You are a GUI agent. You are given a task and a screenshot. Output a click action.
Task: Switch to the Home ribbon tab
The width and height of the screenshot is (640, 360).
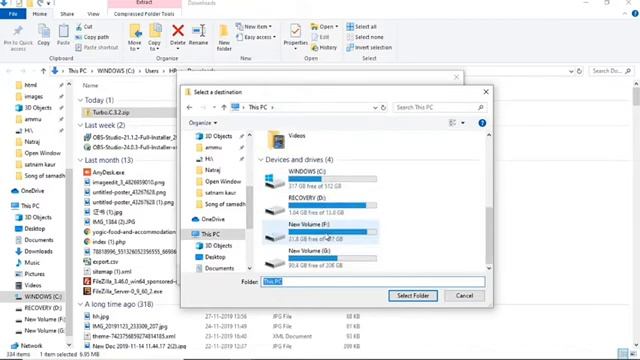(40, 14)
